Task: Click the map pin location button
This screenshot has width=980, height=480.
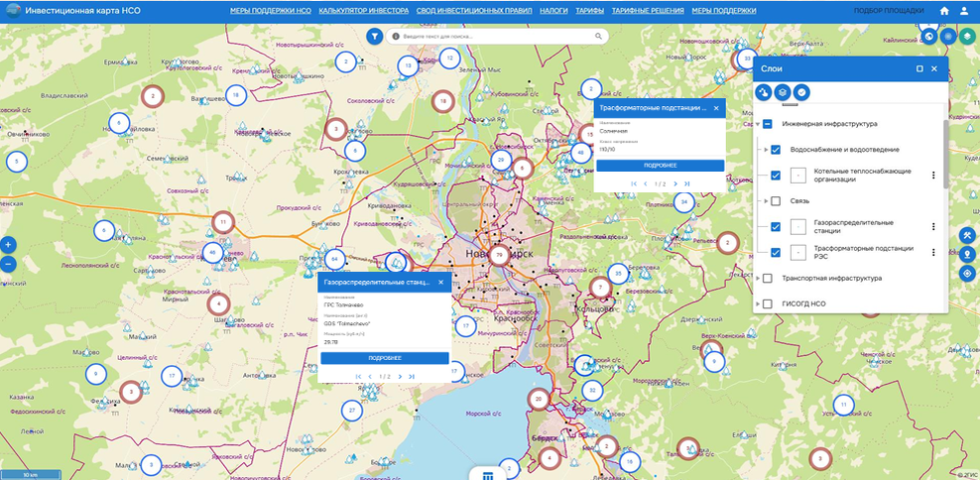Action: [x=967, y=255]
